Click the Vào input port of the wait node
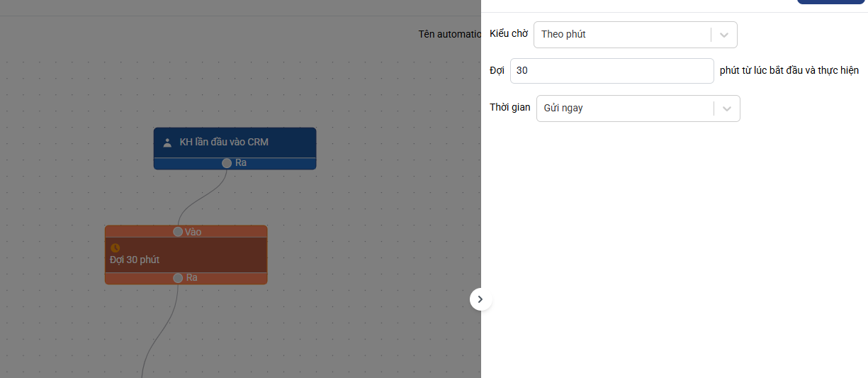868x378 pixels. pos(178,232)
